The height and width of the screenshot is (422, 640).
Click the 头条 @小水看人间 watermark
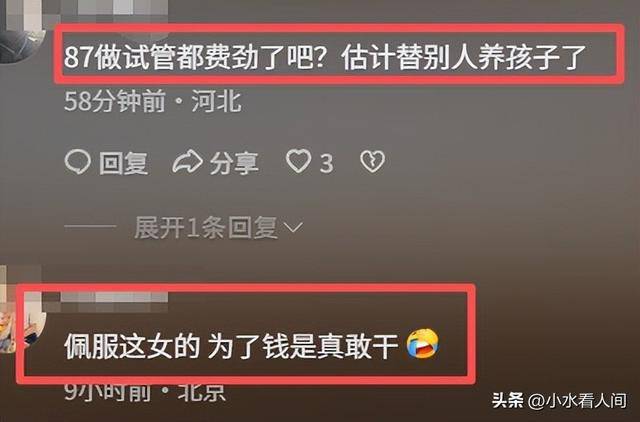(x=559, y=401)
